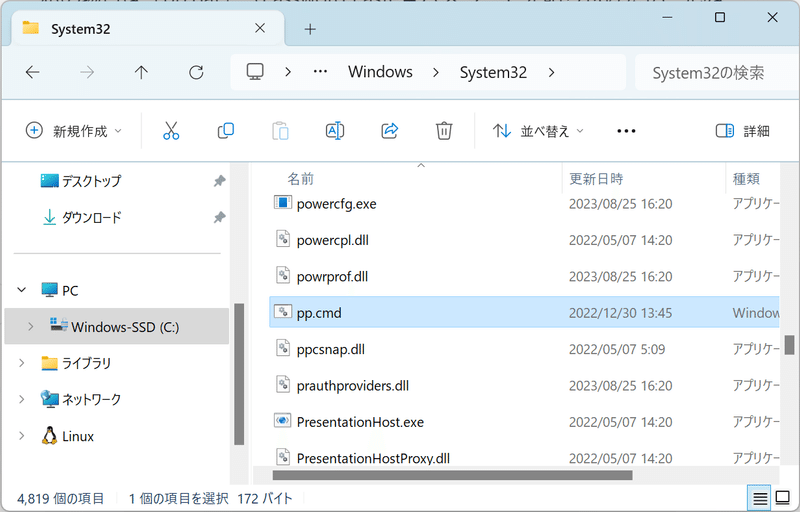Screen dimensions: 800x512
Task: Toggle the 詳細 details pane button
Action: click(x=742, y=131)
